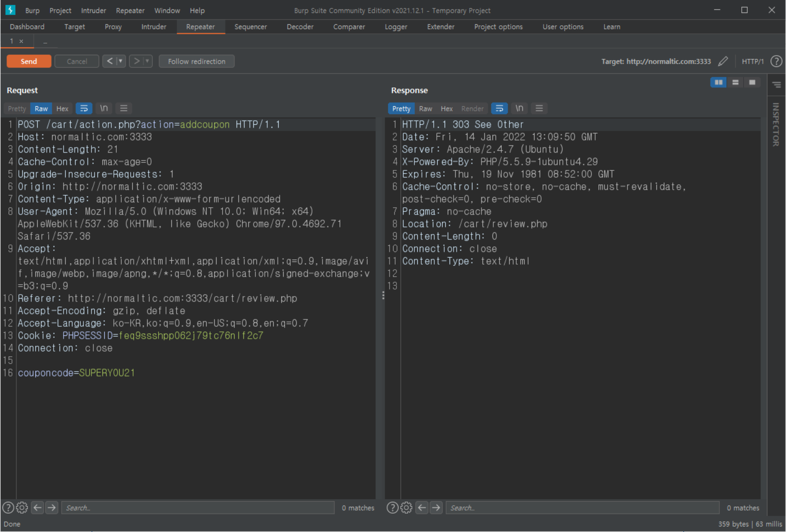Select Raw view in Request panel

(x=41, y=109)
